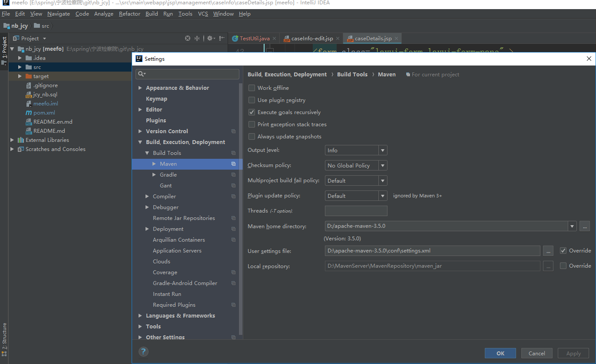Expand the Maven settings tree node
Image resolution: width=596 pixels, height=364 pixels.
point(154,164)
